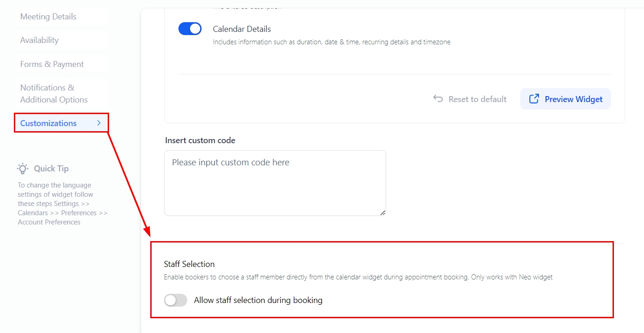Click the 'Allow staff selection during booking' label
Viewport: 644px width, 333px height.
pos(258,300)
